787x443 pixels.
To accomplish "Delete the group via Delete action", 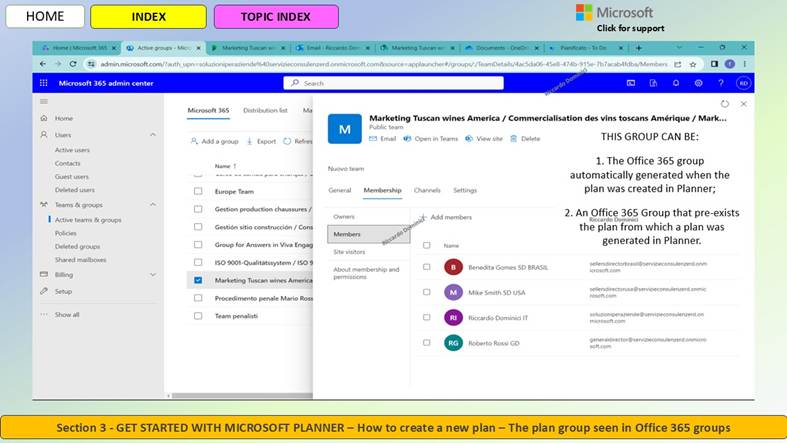I will (x=525, y=138).
